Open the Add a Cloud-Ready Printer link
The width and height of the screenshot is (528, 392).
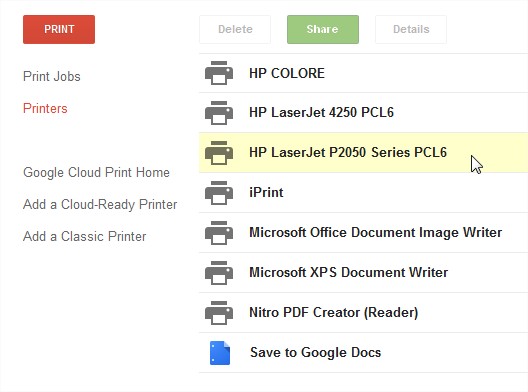click(x=100, y=204)
